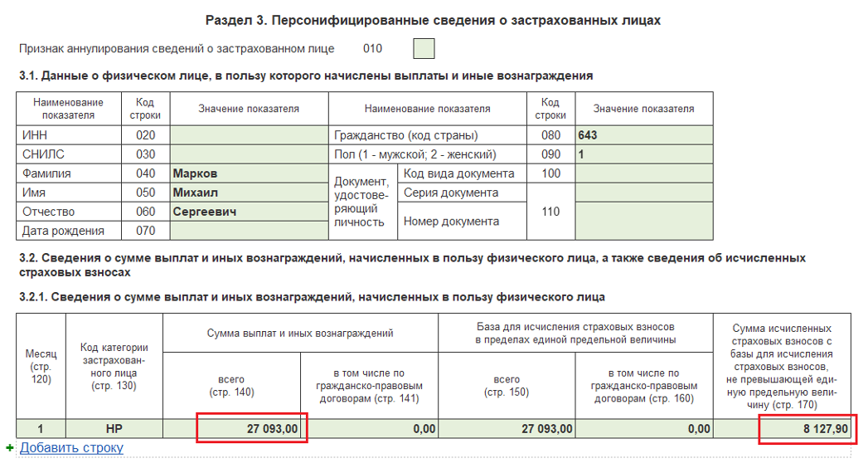The image size is (868, 468).
Task: Edit the стр. 140 total payments amount
Action: (x=251, y=429)
